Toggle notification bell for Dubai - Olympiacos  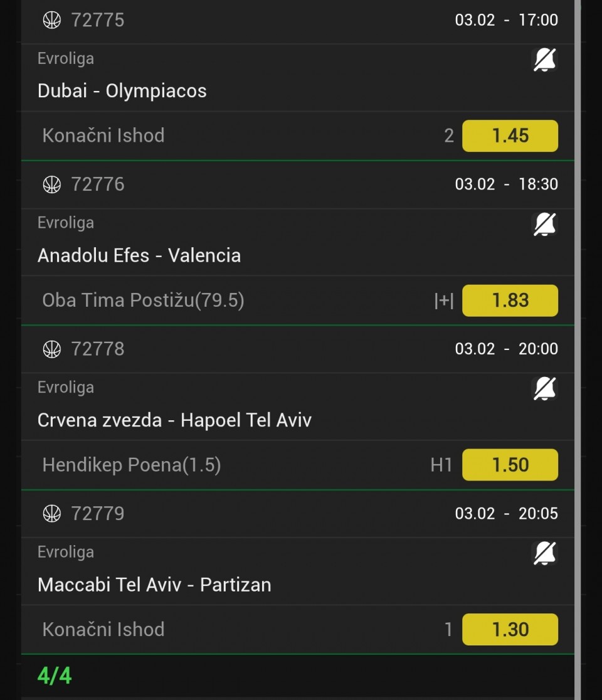click(x=544, y=60)
